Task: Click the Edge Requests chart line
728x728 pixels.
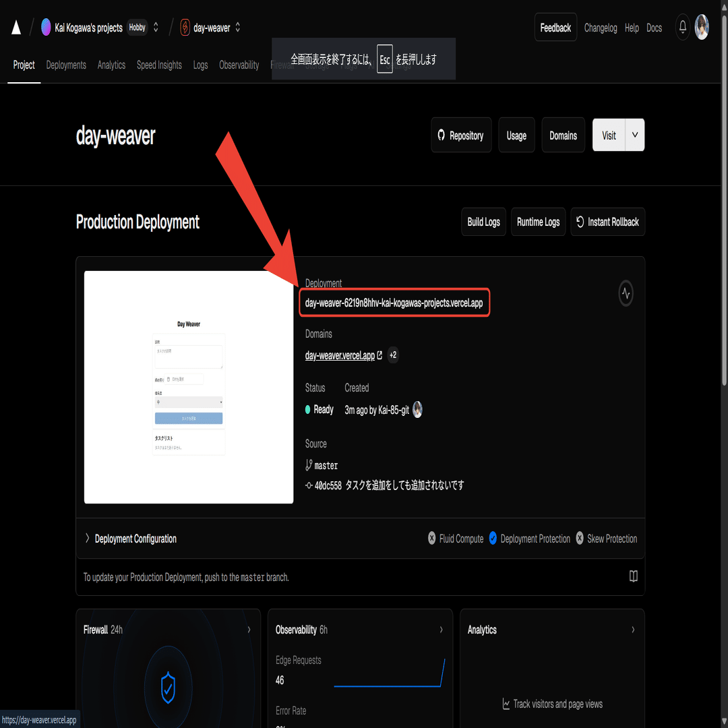Action: click(x=390, y=673)
